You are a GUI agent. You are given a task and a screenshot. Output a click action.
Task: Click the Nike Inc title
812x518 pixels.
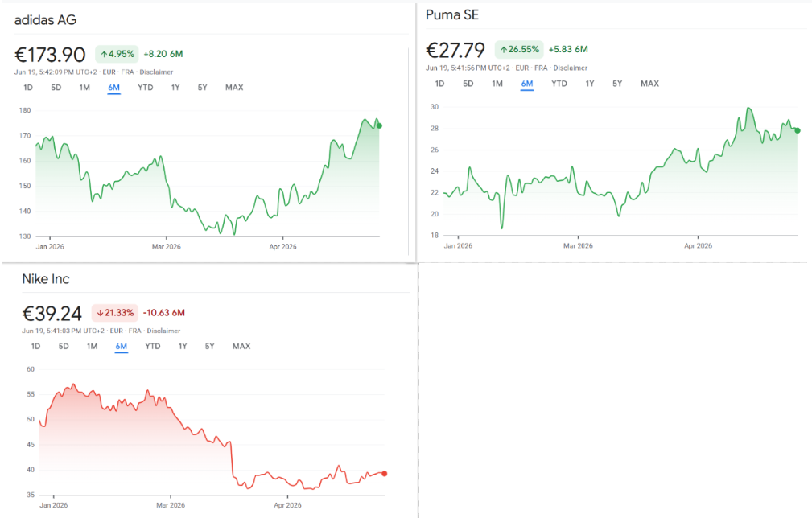[x=46, y=279]
